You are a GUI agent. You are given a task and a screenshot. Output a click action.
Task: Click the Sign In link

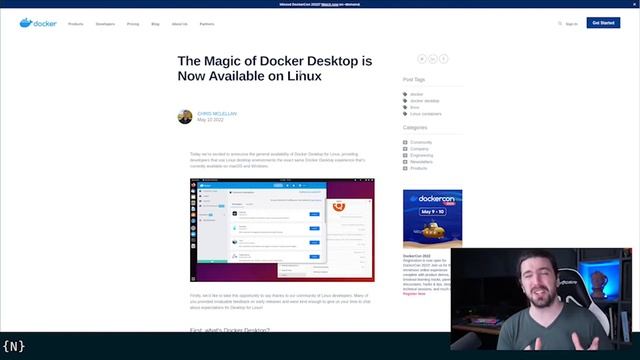(571, 24)
